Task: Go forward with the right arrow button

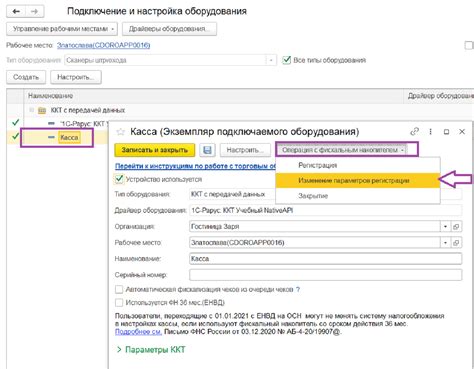Action: pyautogui.click(x=34, y=12)
